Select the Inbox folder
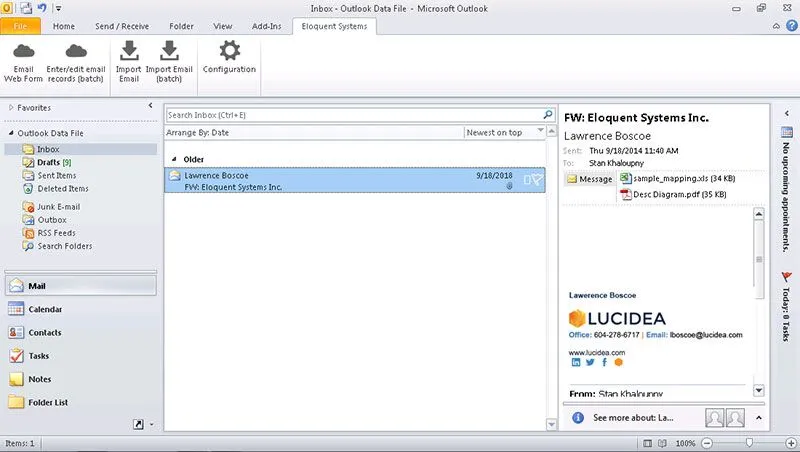Screen dimensions: 800x452 (x=81, y=149)
